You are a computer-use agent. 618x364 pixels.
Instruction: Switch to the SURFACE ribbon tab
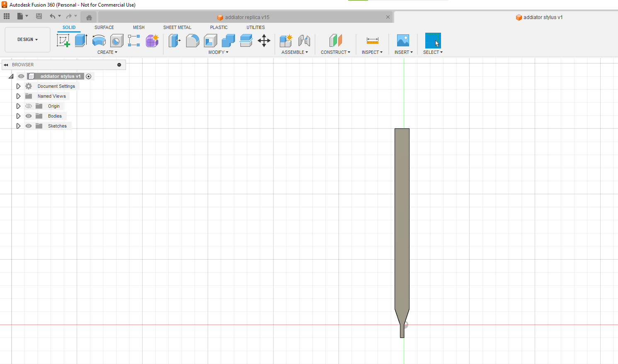coord(104,27)
